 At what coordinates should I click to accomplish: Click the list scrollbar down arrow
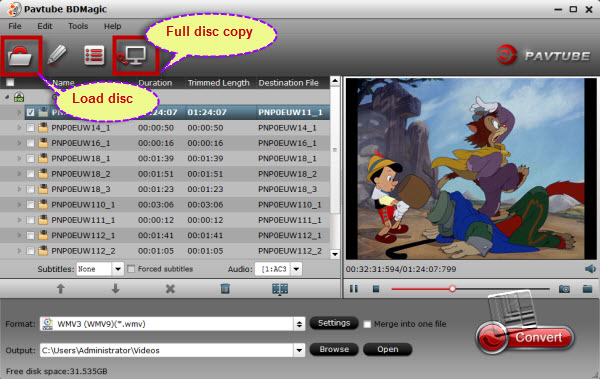pyautogui.click(x=335, y=254)
